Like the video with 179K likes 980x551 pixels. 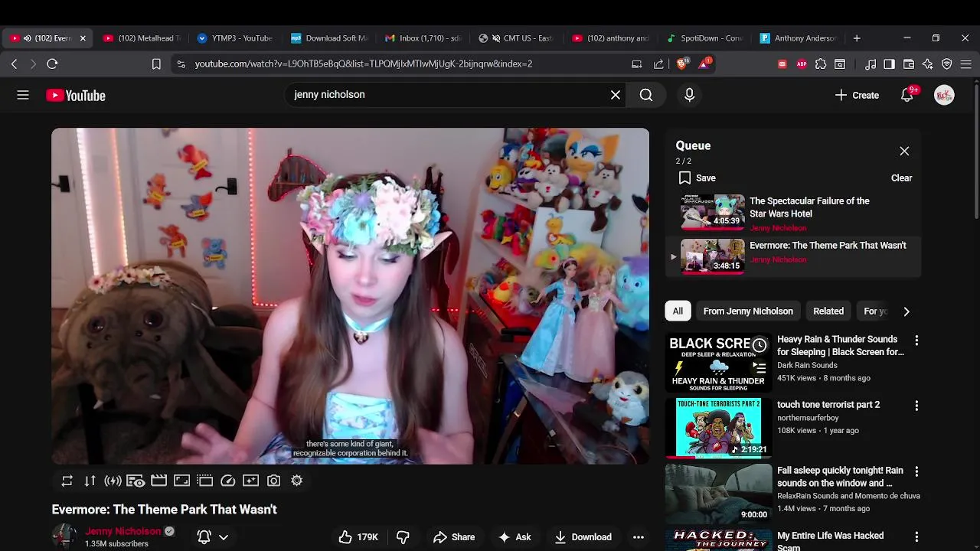coord(359,537)
